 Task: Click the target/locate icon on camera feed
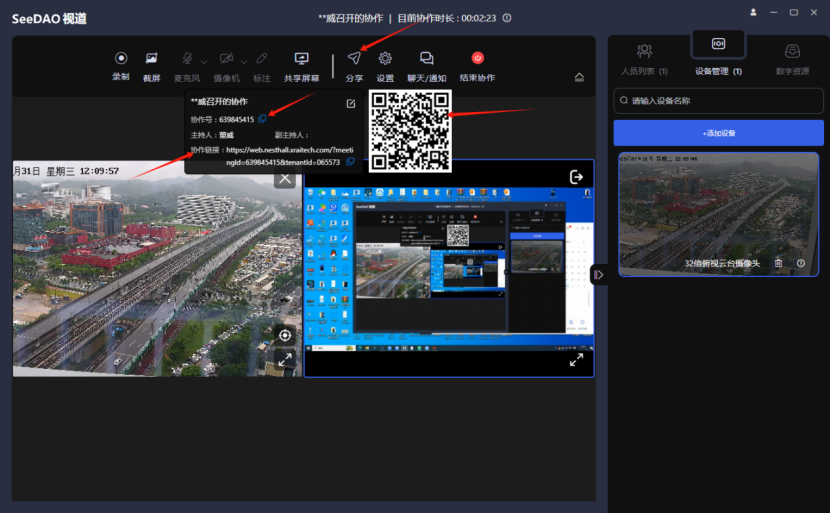point(285,335)
